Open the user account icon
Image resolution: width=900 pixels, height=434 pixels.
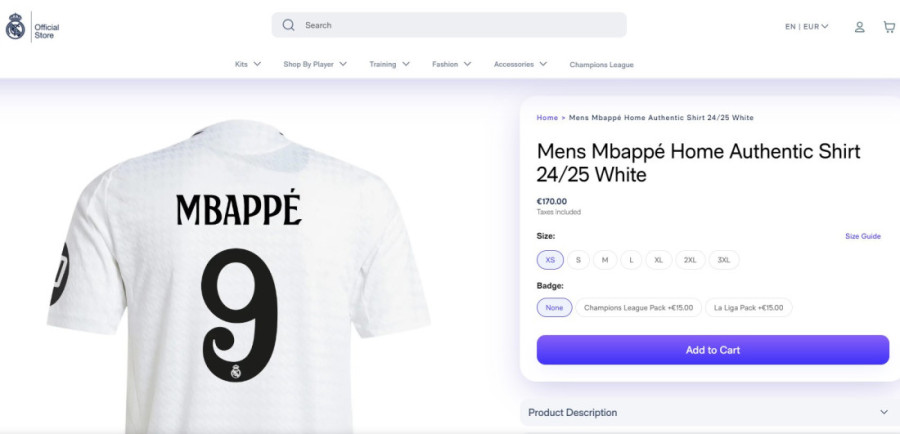(859, 27)
